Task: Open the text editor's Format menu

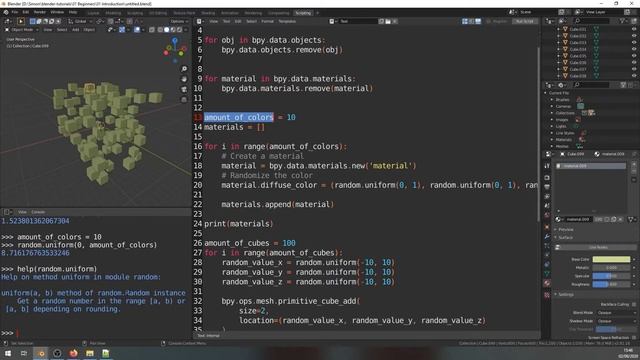Action: pos(267,21)
